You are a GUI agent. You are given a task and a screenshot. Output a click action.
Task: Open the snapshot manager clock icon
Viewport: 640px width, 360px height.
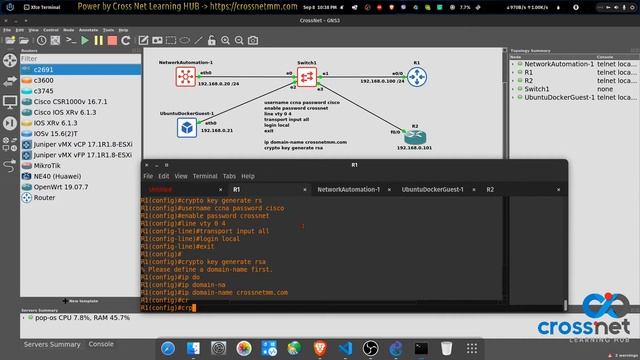[x=41, y=40]
